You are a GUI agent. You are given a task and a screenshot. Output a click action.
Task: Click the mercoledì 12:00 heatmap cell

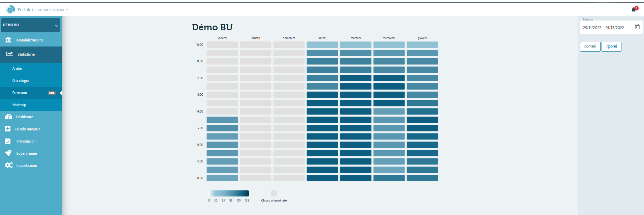point(389,78)
